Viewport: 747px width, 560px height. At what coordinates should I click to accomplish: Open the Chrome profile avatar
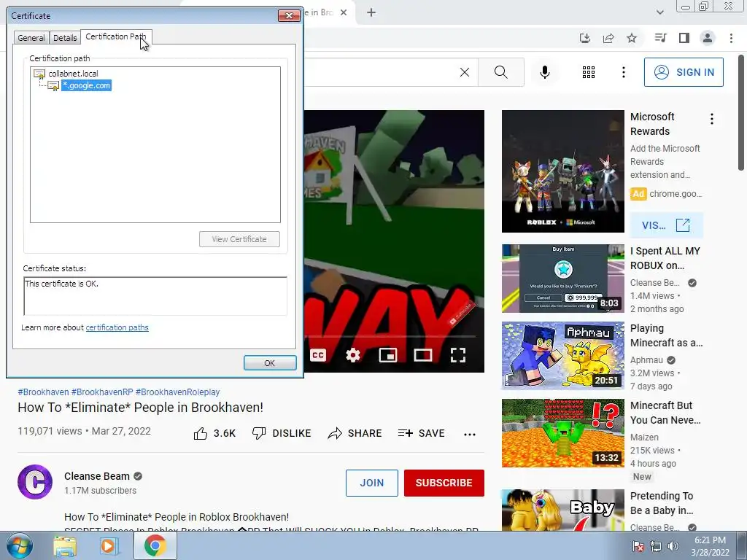pos(708,38)
